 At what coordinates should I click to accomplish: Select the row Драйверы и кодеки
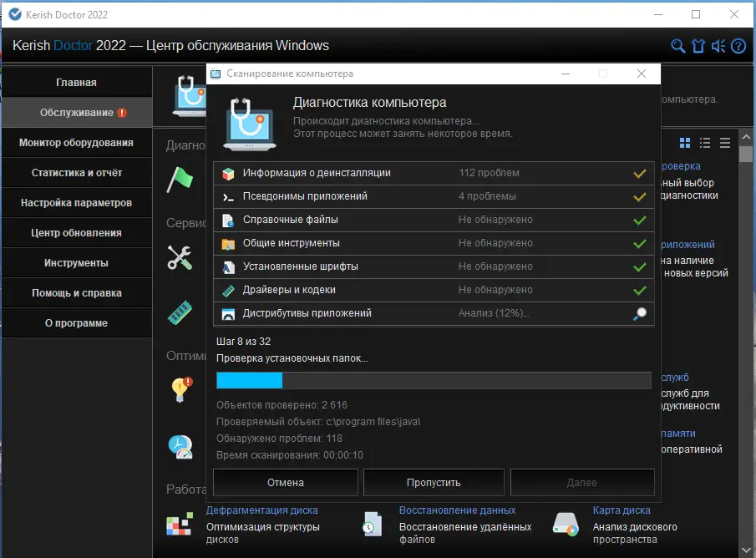[x=434, y=291]
